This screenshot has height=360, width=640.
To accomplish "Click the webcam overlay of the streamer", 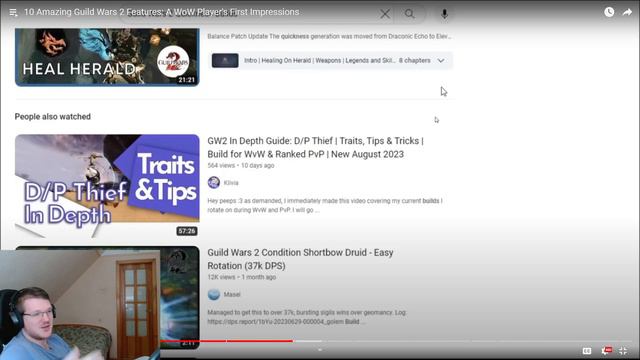I will coord(80,305).
